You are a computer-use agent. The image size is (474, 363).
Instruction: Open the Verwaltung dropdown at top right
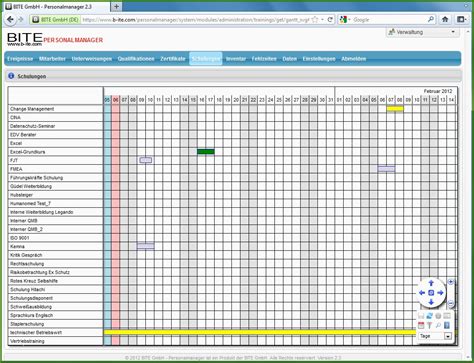[x=423, y=32]
